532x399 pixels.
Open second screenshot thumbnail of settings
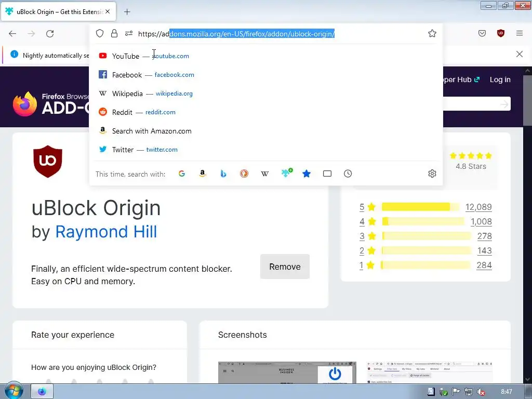click(430, 373)
